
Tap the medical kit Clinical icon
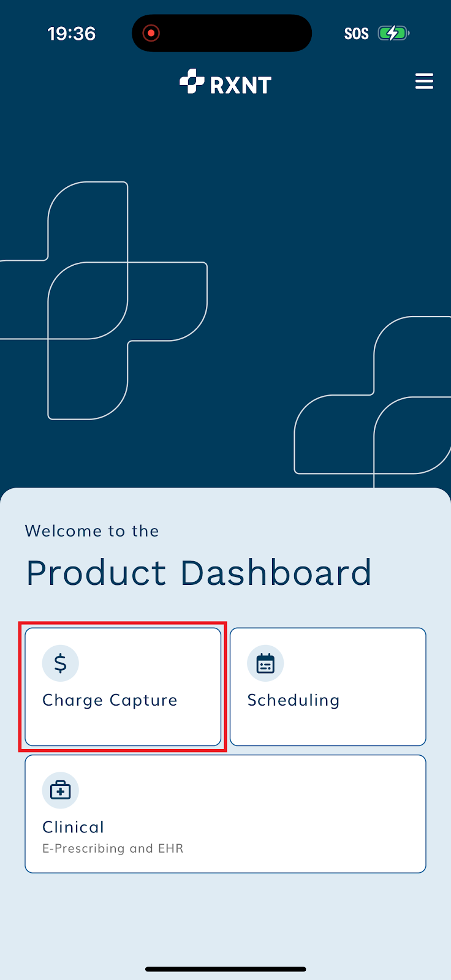(60, 790)
